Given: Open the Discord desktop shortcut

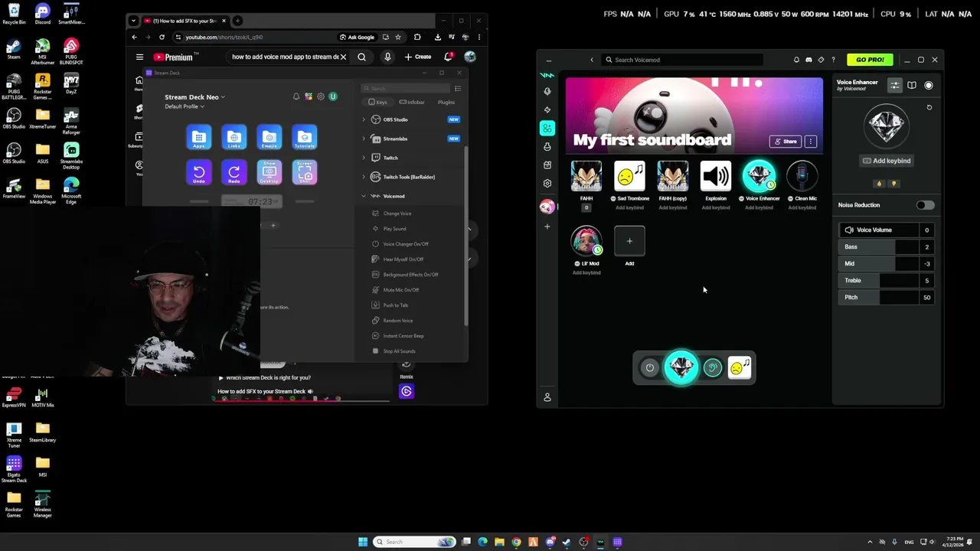Looking at the screenshot, I should [42, 15].
